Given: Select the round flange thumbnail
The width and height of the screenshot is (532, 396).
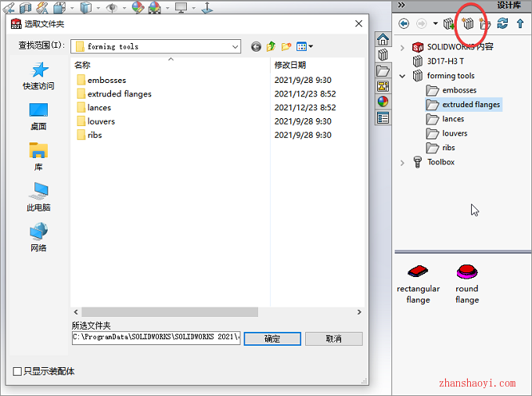Looking at the screenshot, I should pos(467,284).
